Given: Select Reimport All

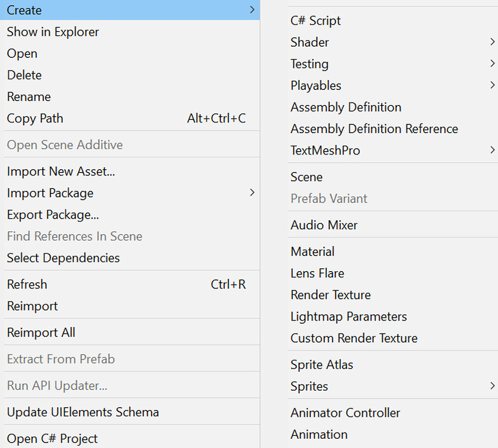Looking at the screenshot, I should coord(41,333).
